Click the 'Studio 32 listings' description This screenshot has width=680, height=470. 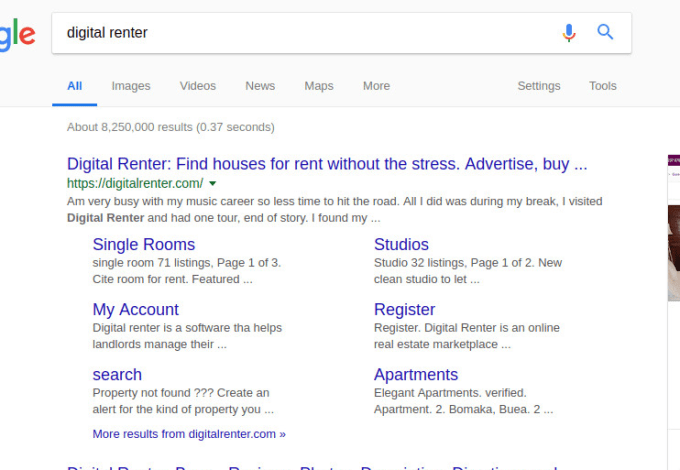[468, 271]
